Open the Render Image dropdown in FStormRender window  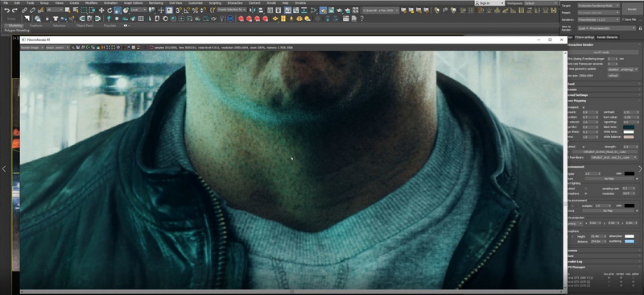(32, 48)
